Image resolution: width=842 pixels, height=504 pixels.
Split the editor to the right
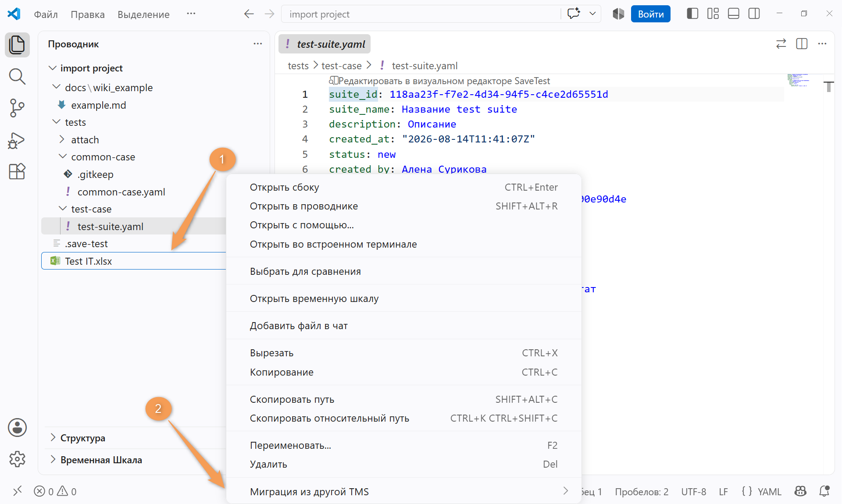coord(802,44)
